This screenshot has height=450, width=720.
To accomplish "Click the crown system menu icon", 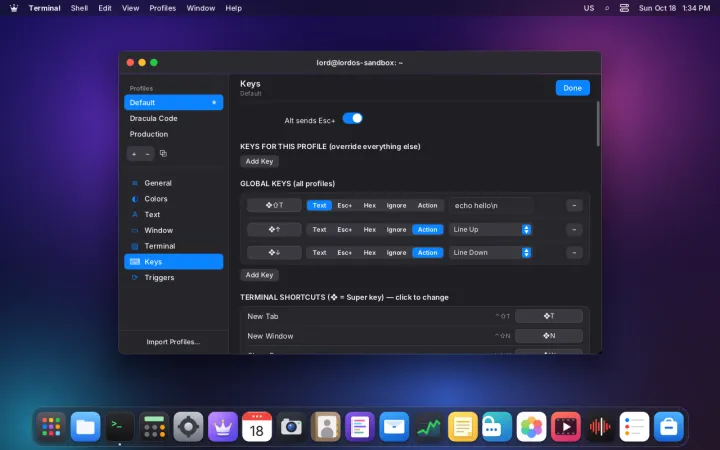I will 14,8.
